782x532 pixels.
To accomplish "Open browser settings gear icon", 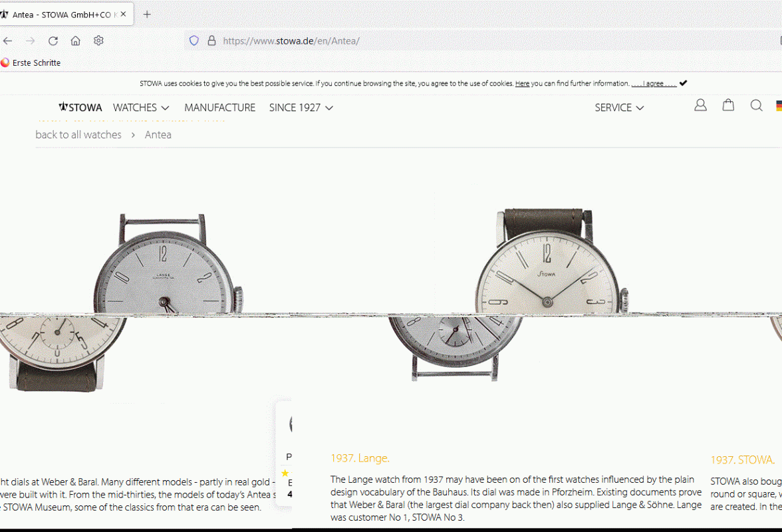I will pos(98,41).
